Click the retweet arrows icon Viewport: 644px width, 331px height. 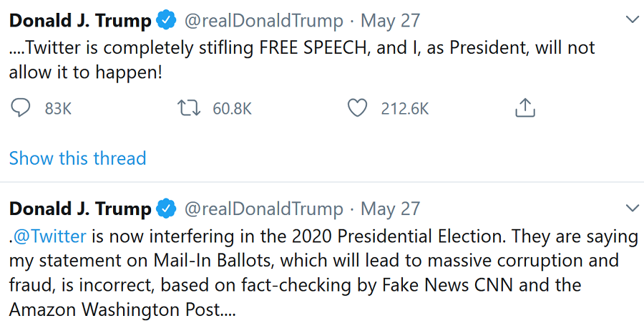(x=187, y=108)
